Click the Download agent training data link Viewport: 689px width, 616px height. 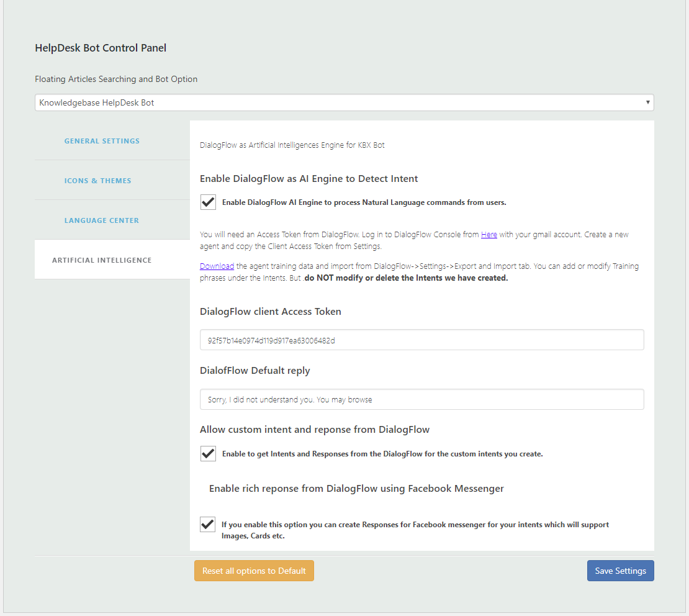pyautogui.click(x=217, y=266)
